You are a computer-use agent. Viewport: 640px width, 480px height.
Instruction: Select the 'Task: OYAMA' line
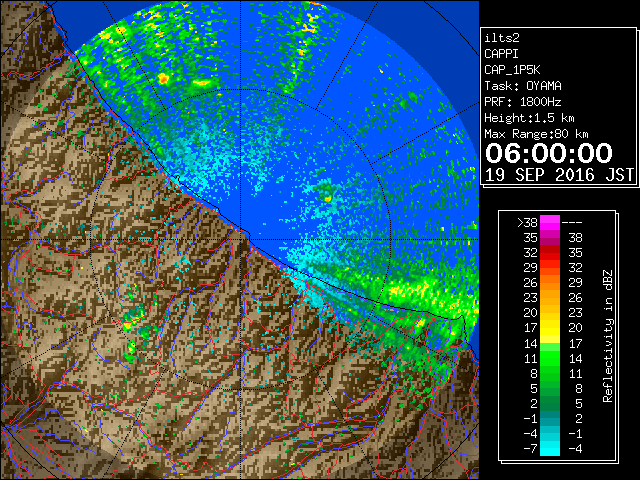(523, 86)
